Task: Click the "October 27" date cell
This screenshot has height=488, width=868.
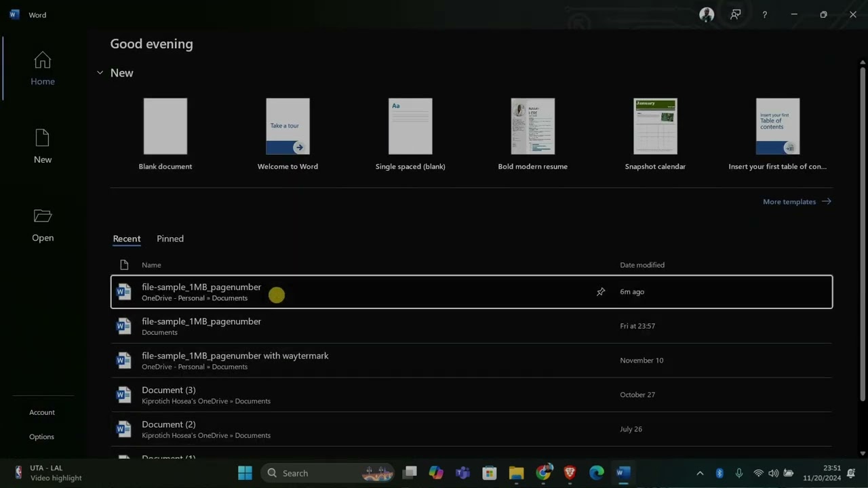Action: [x=637, y=394]
